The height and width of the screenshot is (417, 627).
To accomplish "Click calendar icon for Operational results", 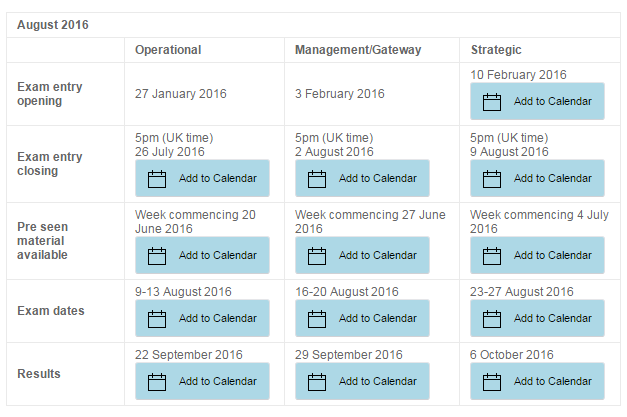I will [x=157, y=381].
